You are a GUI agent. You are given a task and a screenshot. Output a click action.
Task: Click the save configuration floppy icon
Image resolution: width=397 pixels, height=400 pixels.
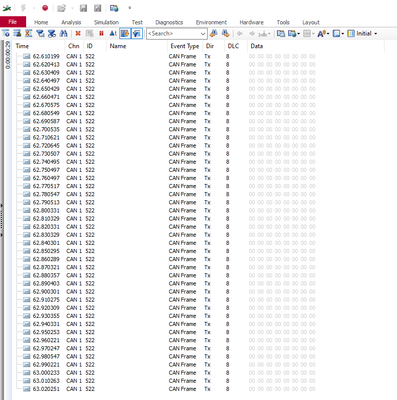83,8
